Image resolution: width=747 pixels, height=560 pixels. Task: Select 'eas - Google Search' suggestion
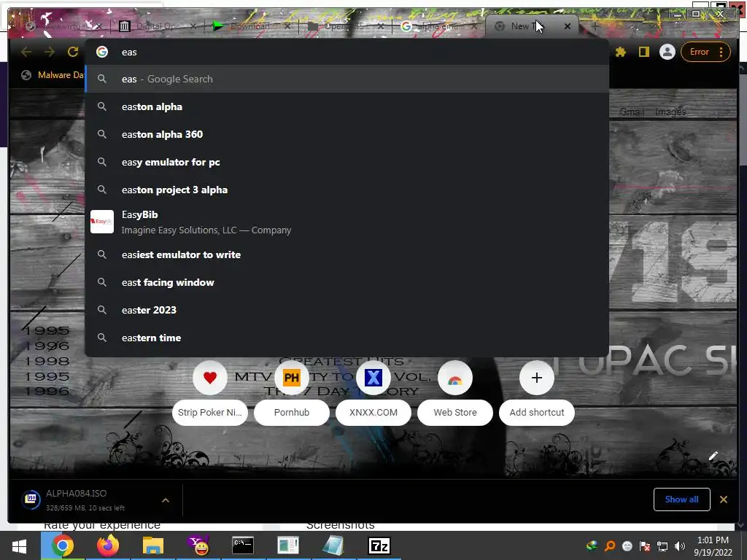pos(347,79)
